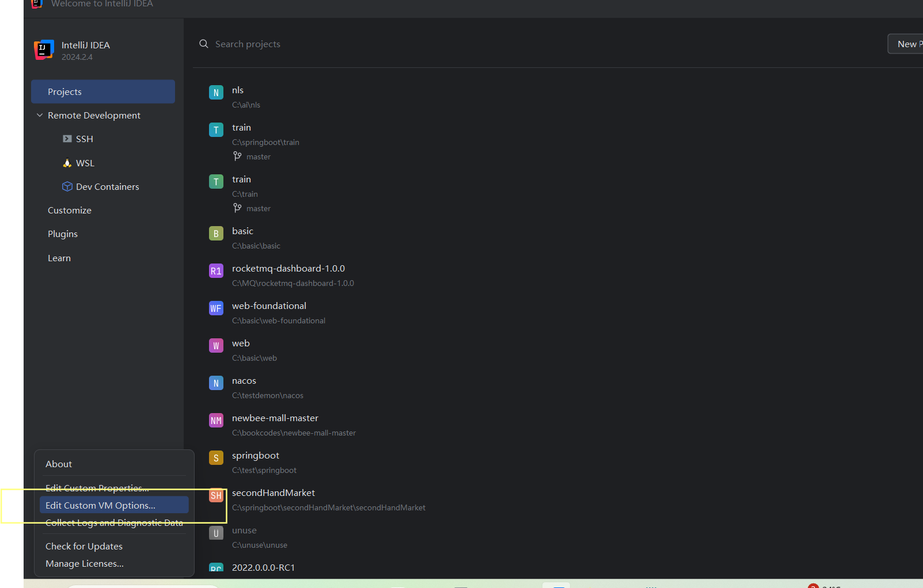The width and height of the screenshot is (923, 588).
Task: Click the W icon of web project
Action: point(216,346)
